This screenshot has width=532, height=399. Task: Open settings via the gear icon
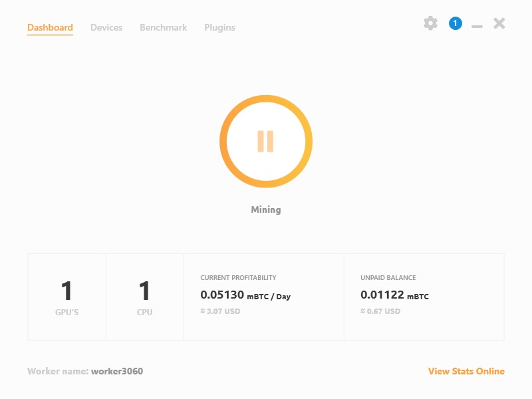pos(430,23)
